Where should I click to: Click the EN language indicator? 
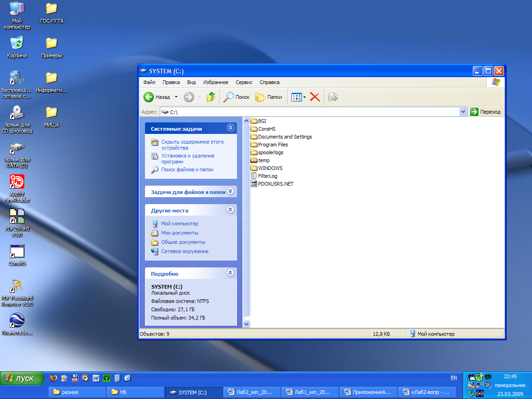pos(453,378)
